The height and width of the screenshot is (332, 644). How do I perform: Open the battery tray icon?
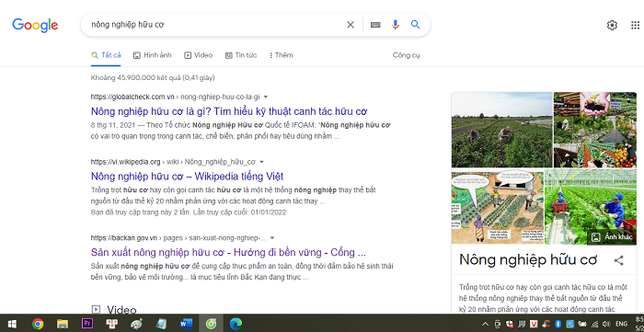pyautogui.click(x=582, y=324)
